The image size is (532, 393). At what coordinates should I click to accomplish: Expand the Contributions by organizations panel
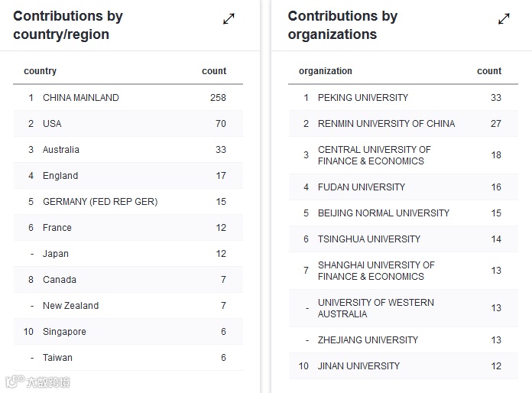click(x=504, y=19)
